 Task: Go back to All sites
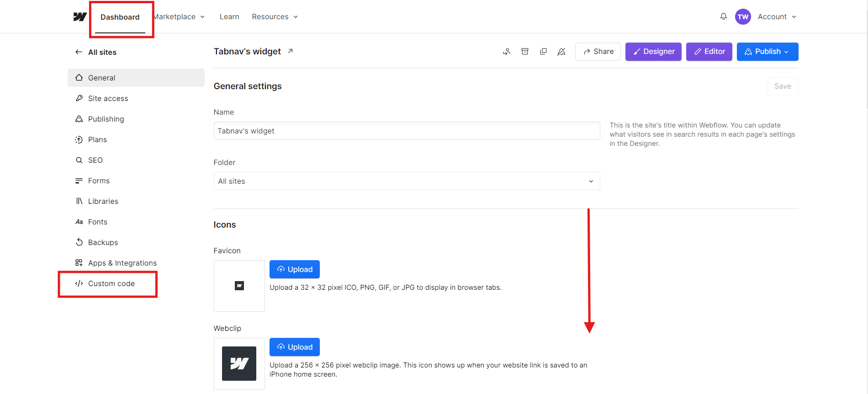pos(102,52)
